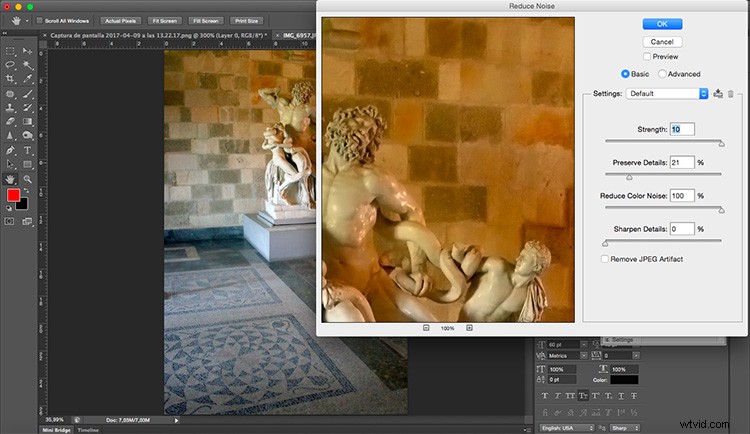This screenshot has height=434, width=750.
Task: Select the Sharpen/Blur tool
Action: click(x=10, y=135)
